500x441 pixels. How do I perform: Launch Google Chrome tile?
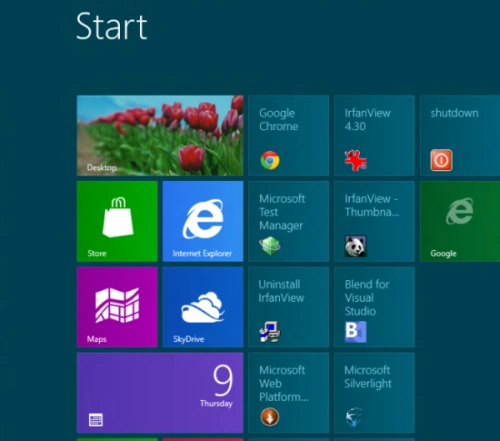point(289,135)
